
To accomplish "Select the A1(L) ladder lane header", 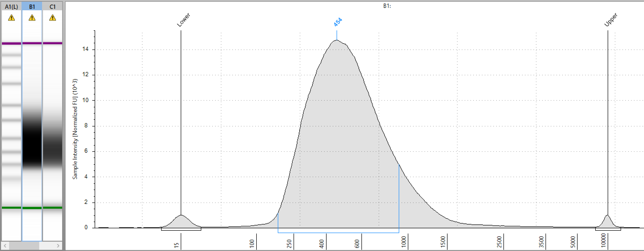I will (11, 7).
